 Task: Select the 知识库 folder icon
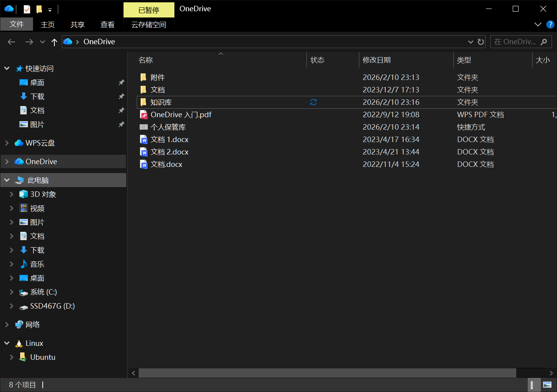point(143,102)
